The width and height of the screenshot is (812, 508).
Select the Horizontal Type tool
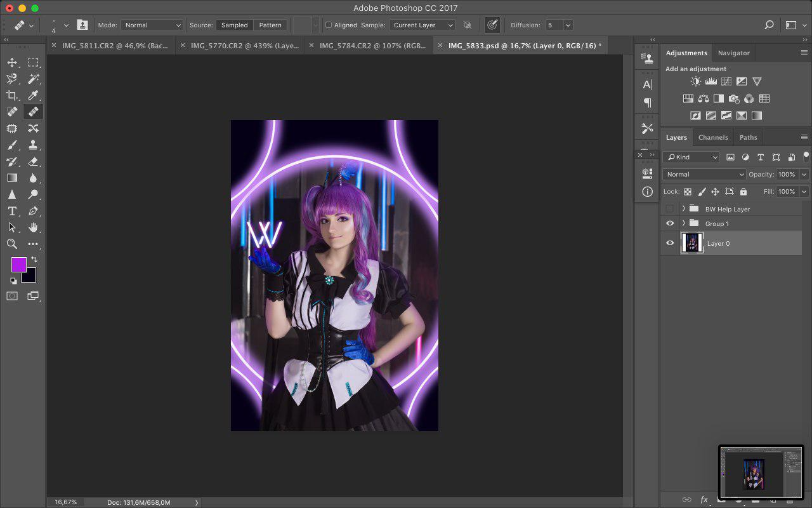[x=12, y=211]
